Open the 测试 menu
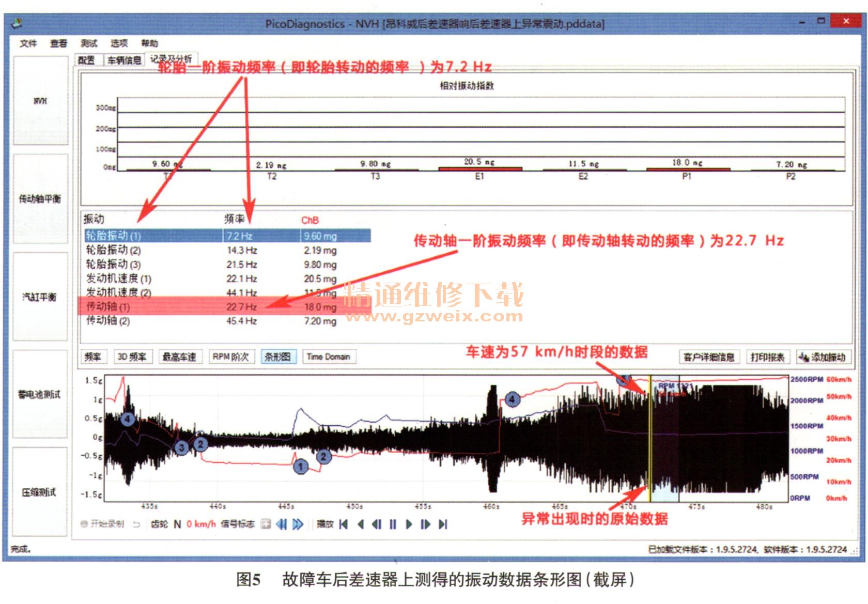 (89, 43)
